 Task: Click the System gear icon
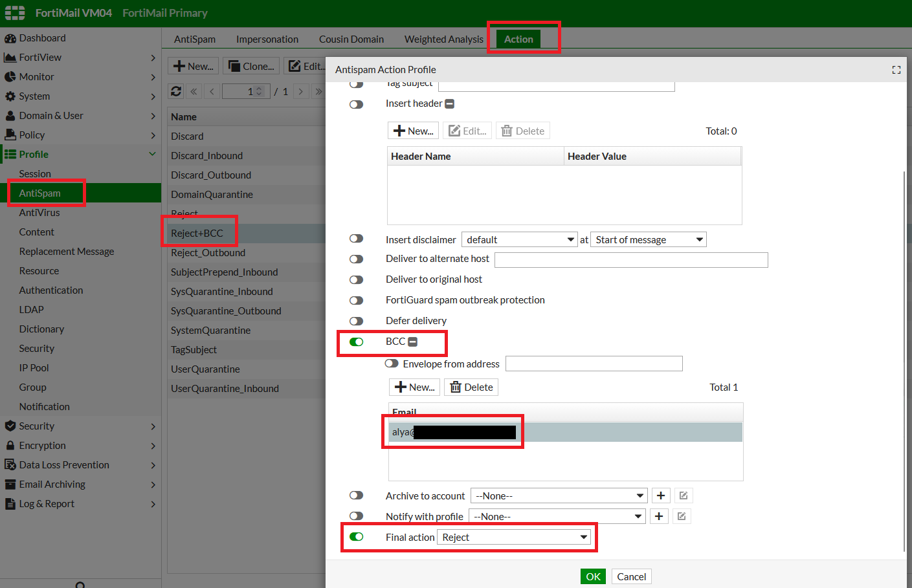10,96
